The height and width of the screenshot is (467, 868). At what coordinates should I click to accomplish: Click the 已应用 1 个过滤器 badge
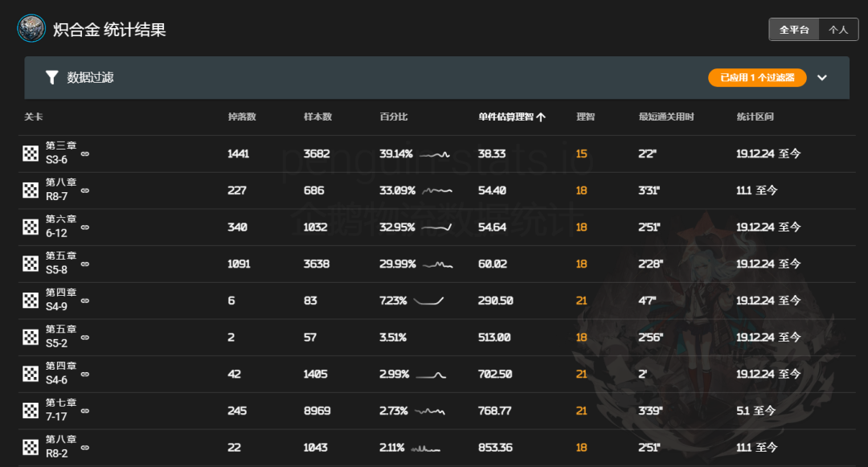(756, 77)
